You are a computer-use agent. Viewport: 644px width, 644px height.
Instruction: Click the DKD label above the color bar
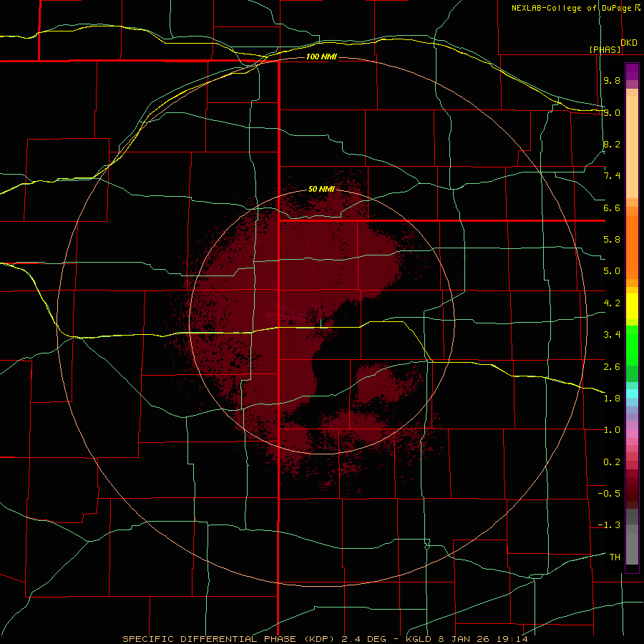pos(629,43)
